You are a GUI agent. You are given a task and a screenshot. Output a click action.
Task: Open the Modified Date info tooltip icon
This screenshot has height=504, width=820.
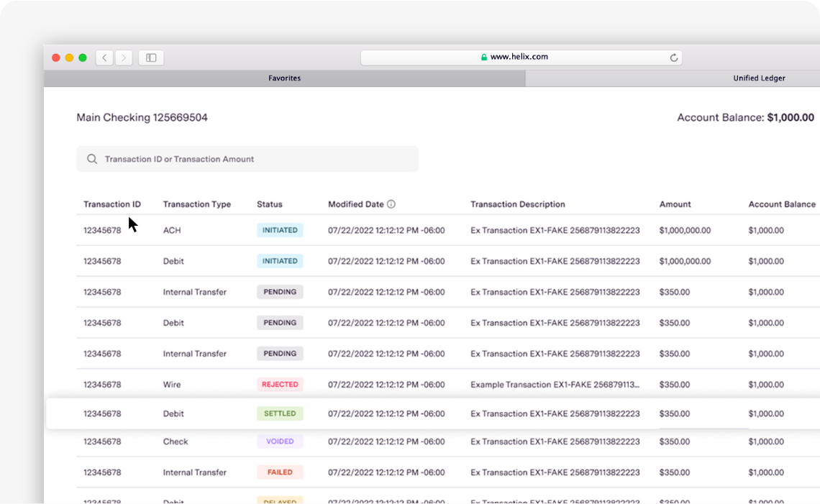point(391,203)
